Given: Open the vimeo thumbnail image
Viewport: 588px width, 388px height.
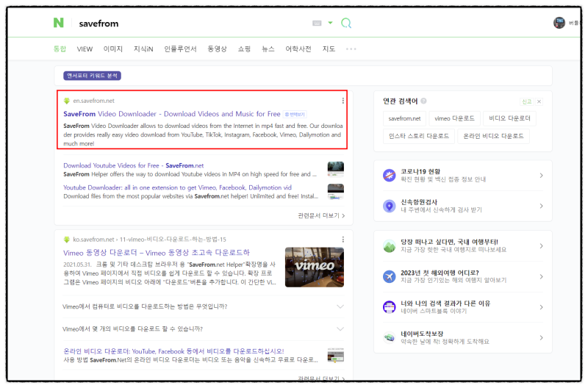Looking at the screenshot, I should (315, 267).
